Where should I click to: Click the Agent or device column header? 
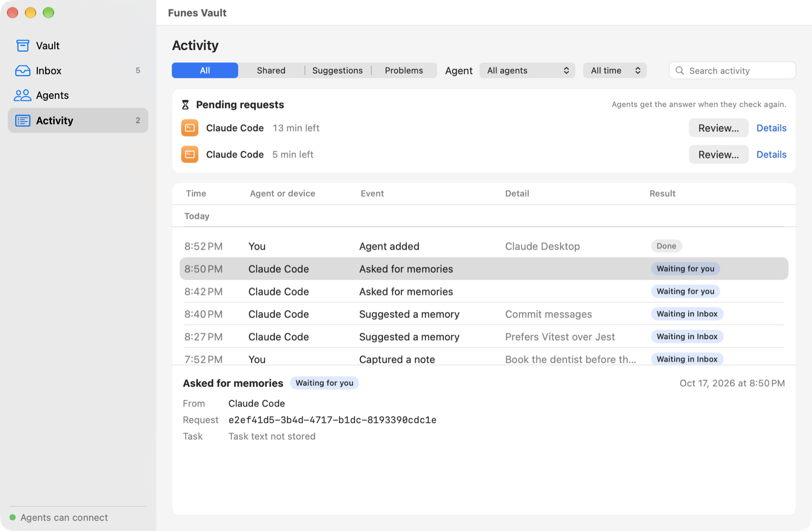[x=282, y=193]
